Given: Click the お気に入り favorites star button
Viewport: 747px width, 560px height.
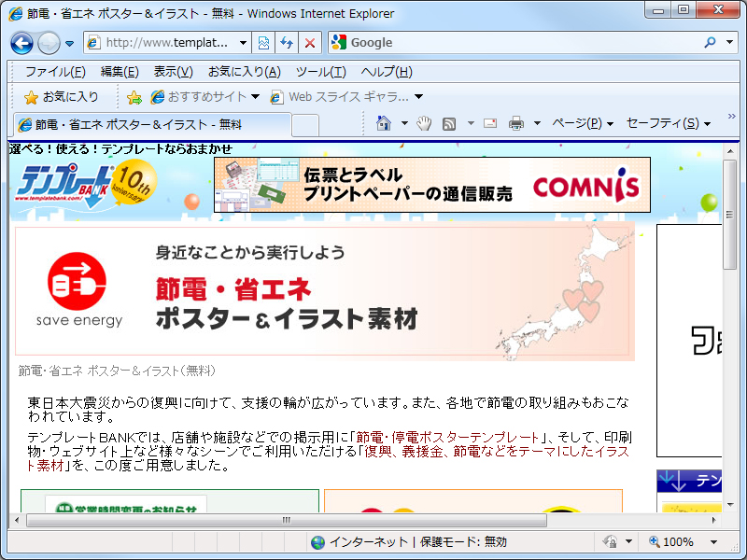Looking at the screenshot, I should pos(44,96).
